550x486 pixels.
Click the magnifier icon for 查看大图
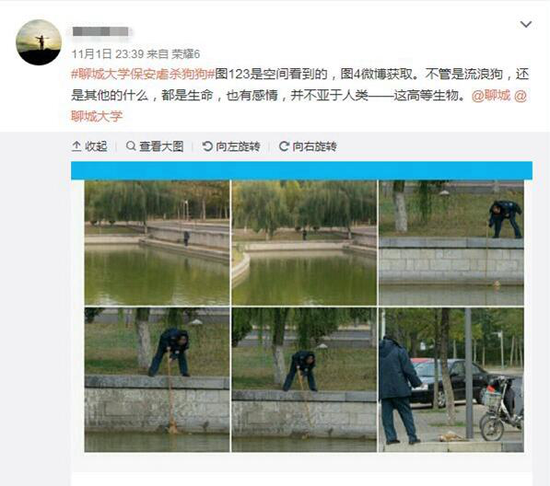[130, 146]
